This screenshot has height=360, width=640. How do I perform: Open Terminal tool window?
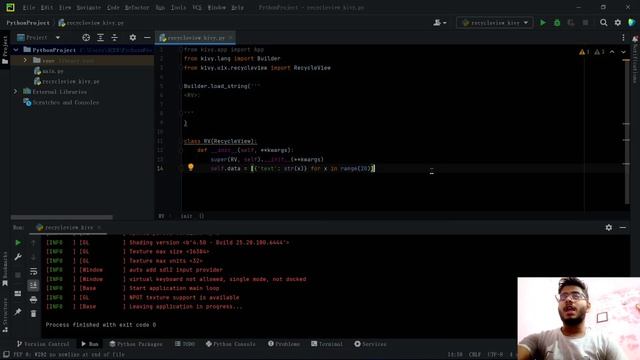pos(327,344)
